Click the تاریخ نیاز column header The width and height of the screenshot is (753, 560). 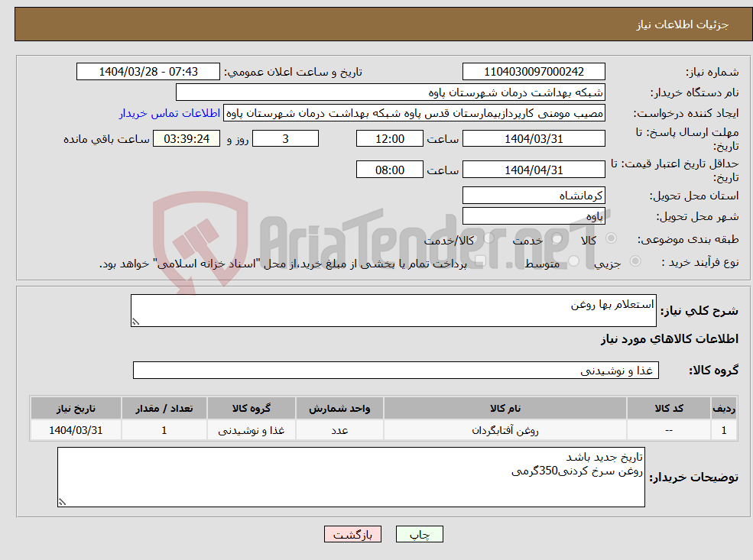coord(76,409)
